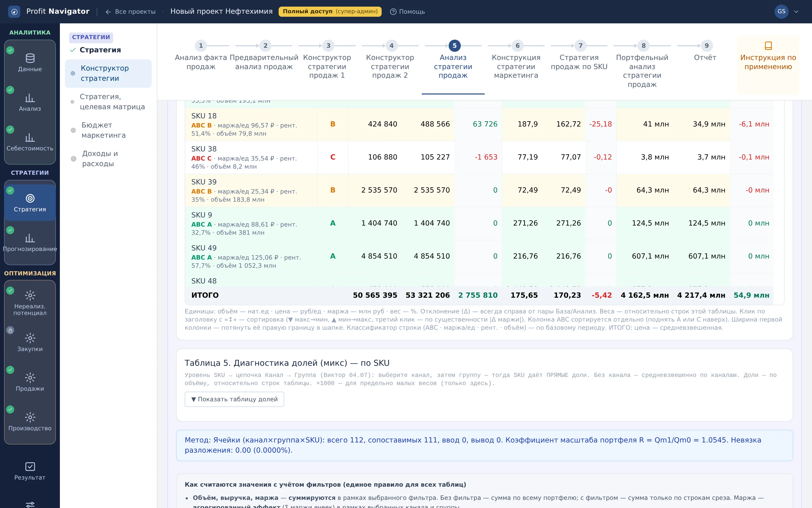Viewport: 812px width, 508px height.
Task: Click the ИТОГО row label
Action: [205, 295]
